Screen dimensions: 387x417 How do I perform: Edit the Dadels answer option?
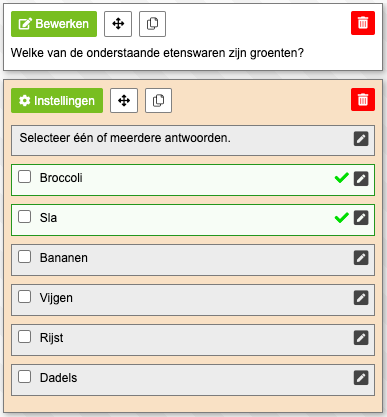(x=361, y=378)
